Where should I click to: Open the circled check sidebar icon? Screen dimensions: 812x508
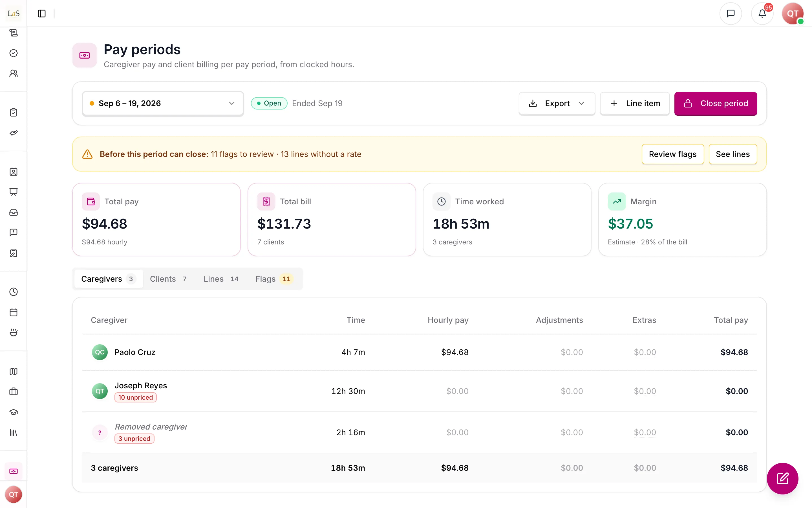(14, 53)
